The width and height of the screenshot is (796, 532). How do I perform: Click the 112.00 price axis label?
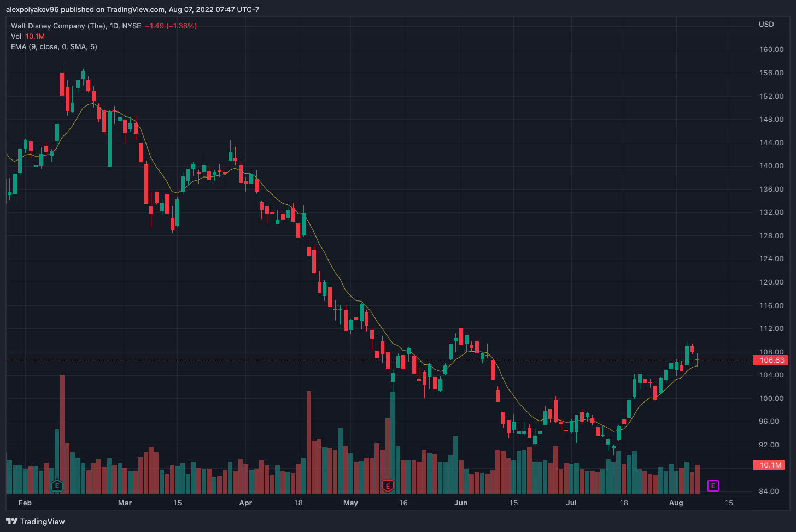click(x=771, y=328)
